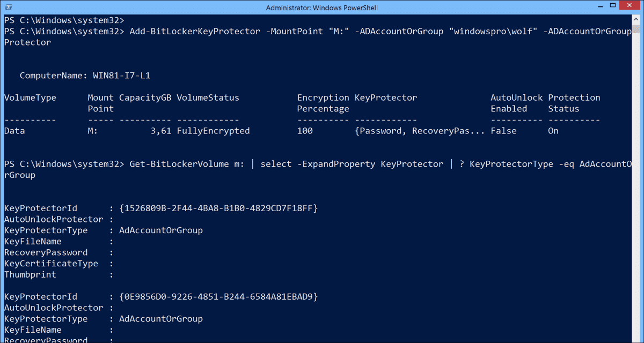Click the title bar reading Administrator: Windows PowerShell
Image resolution: width=644 pixels, height=343 pixels.
(x=322, y=8)
